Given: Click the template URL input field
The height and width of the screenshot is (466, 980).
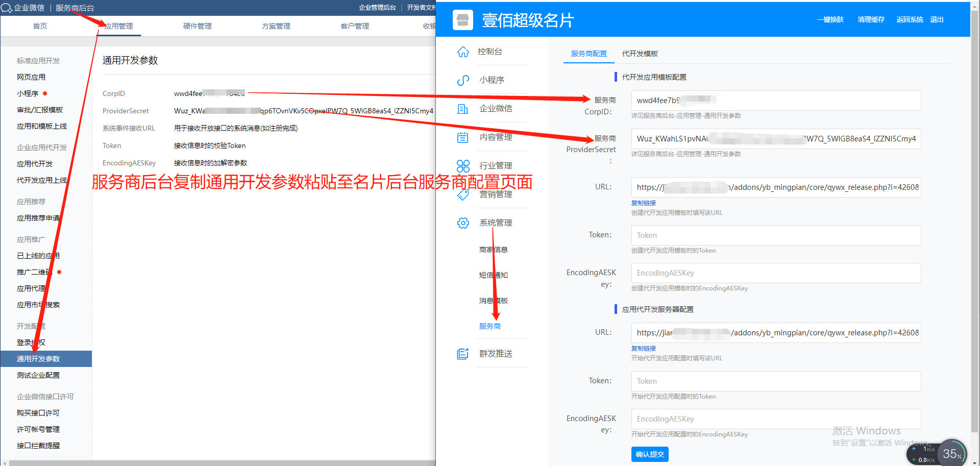Looking at the screenshot, I should click(776, 187).
